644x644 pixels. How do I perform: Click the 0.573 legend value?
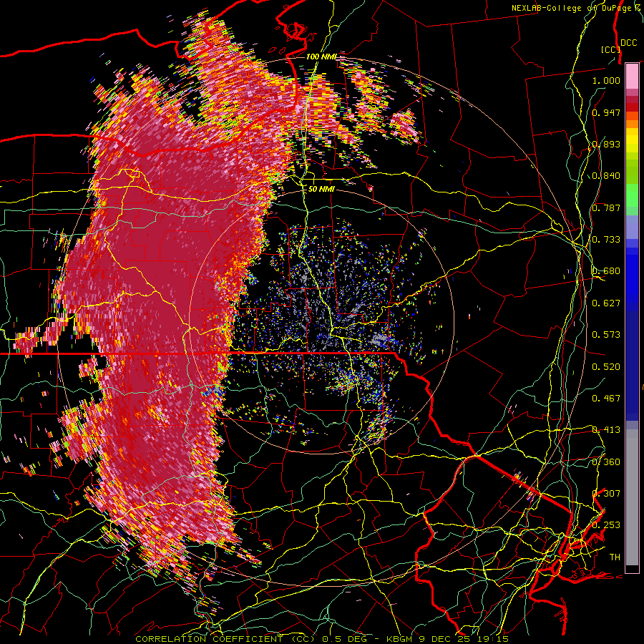(606, 335)
